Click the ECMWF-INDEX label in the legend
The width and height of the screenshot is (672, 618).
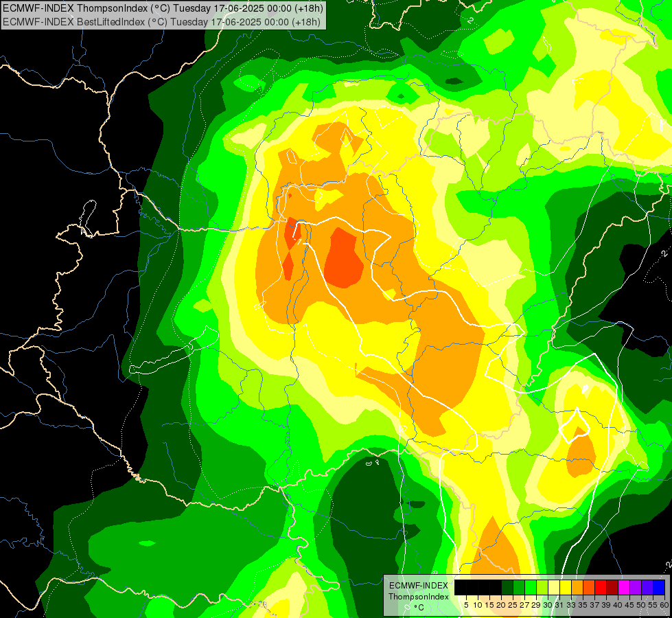(419, 586)
